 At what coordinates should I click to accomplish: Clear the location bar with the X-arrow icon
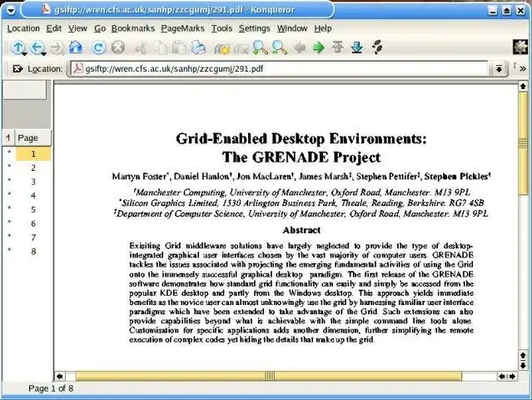[17, 69]
